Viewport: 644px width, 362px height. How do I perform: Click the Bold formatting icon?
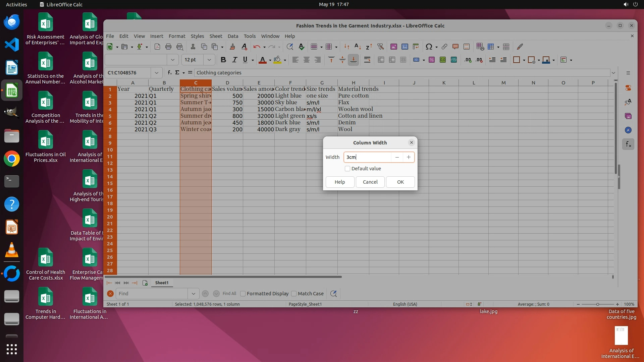pyautogui.click(x=223, y=60)
